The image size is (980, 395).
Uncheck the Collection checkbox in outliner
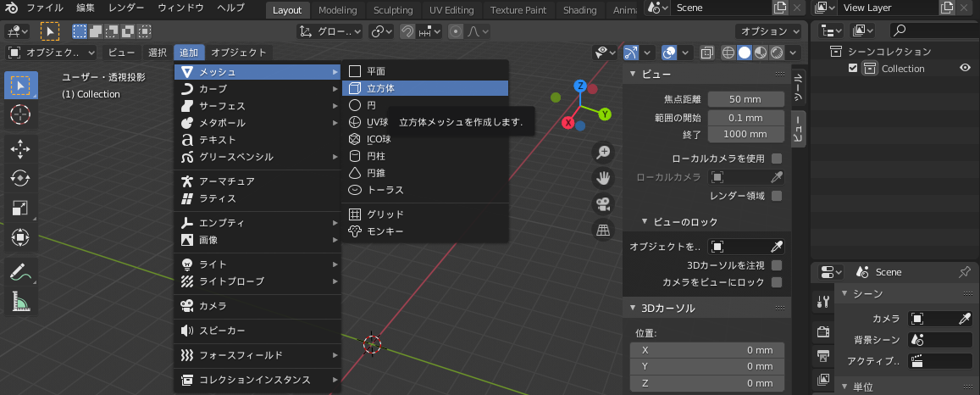coord(852,68)
